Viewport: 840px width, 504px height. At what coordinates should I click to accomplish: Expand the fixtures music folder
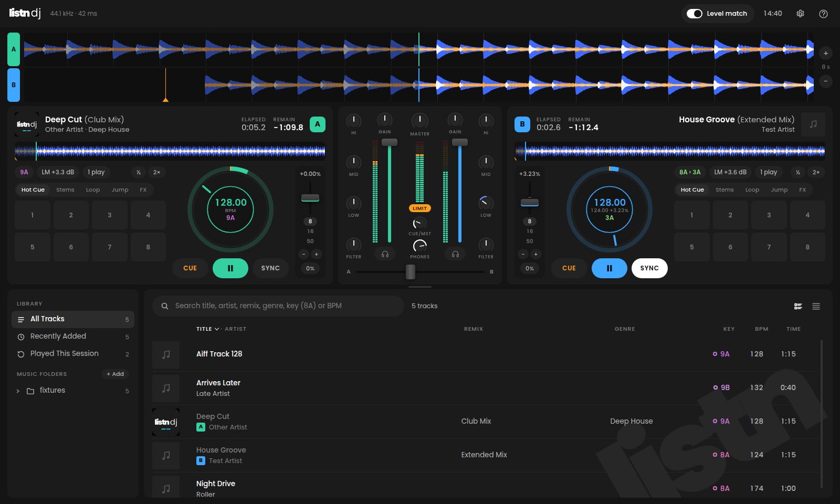[x=18, y=391]
